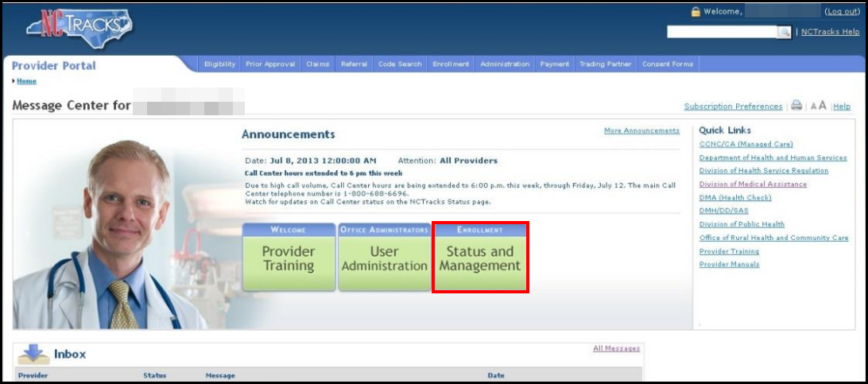The width and height of the screenshot is (868, 384).
Task: Open the Eligibility menu tab
Action: tap(219, 64)
